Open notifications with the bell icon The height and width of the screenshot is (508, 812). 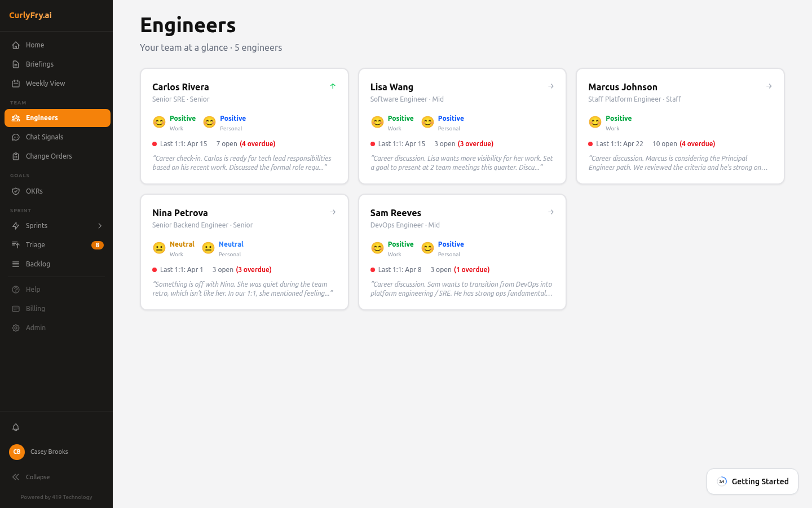tap(16, 427)
